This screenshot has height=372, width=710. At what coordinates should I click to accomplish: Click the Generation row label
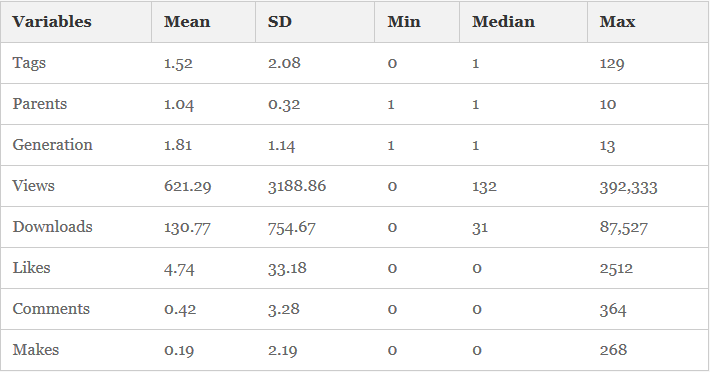[x=53, y=145]
